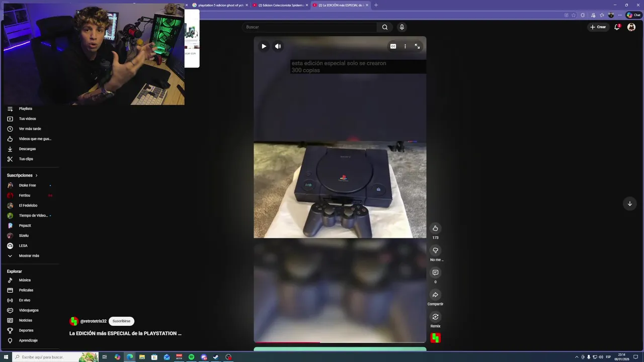Viewport: 644px width, 362px height.
Task: Open @retrotetris32 channel link
Action: coord(94,321)
